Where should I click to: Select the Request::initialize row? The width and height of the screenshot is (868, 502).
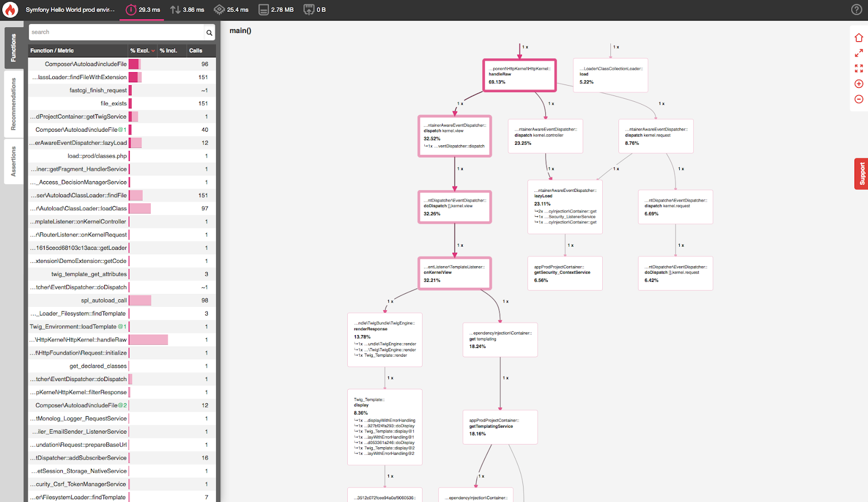coord(122,353)
